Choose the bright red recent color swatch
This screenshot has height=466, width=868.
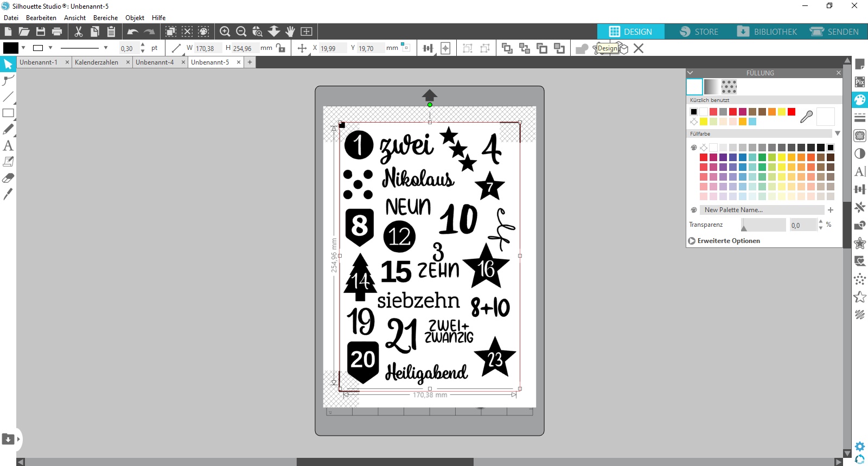coord(792,112)
